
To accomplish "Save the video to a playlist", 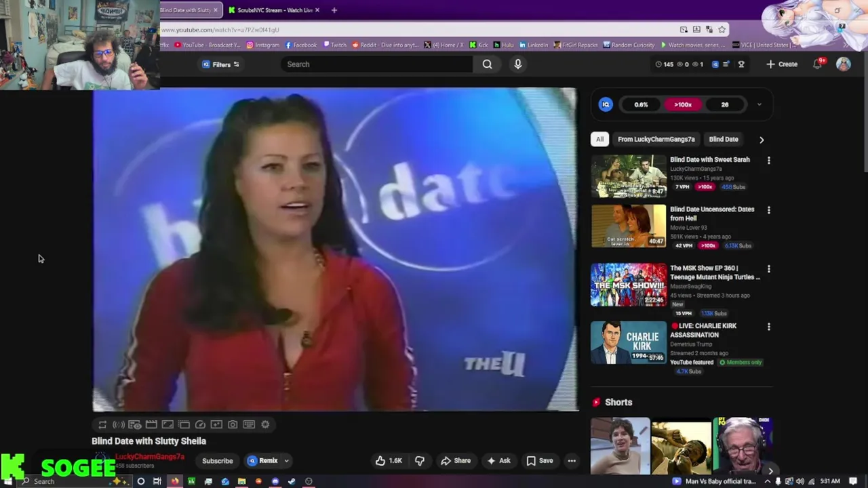I will (x=540, y=461).
